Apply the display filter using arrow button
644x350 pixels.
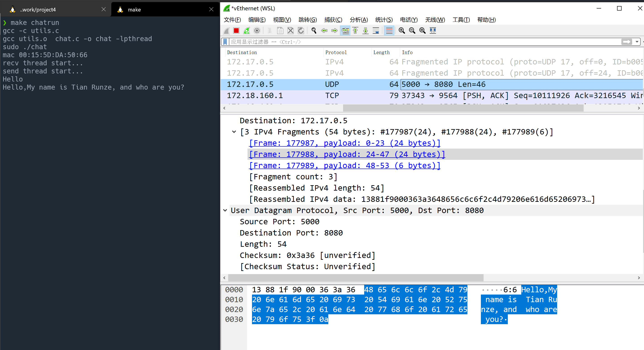click(626, 42)
